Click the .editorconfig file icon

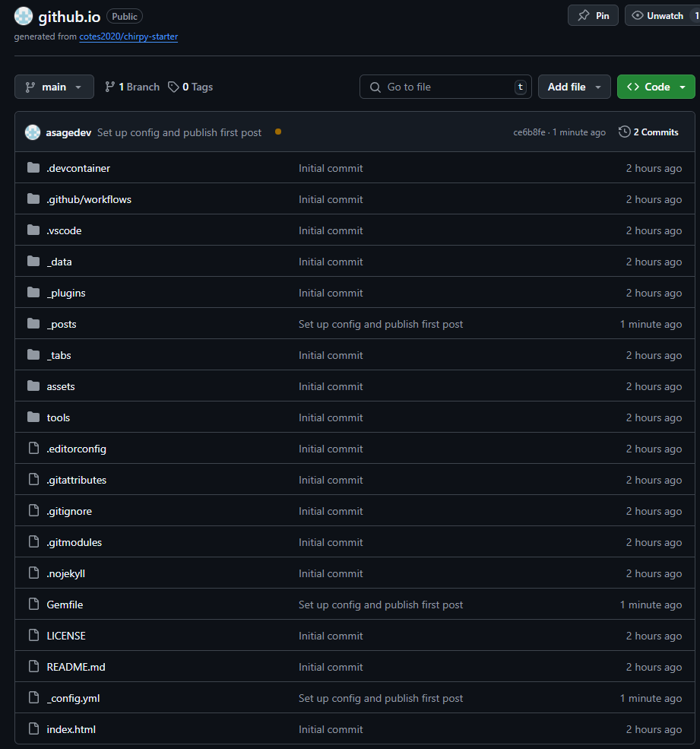[x=34, y=448]
